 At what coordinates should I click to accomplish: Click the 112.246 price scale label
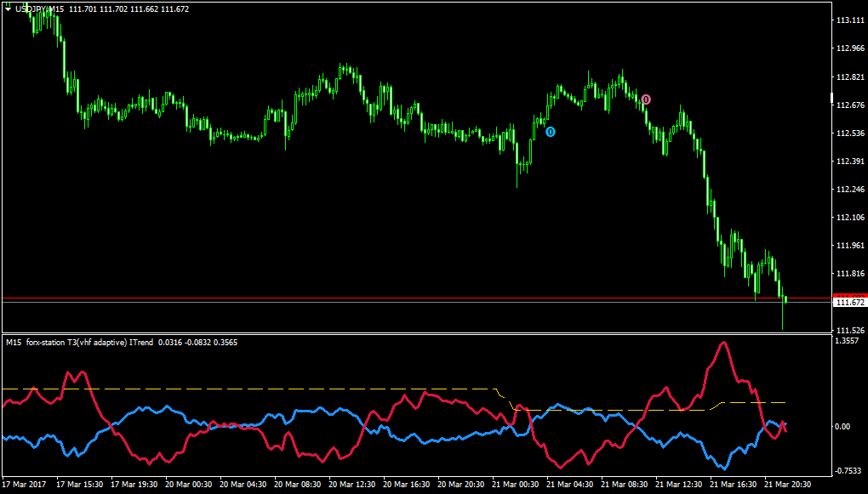click(850, 190)
